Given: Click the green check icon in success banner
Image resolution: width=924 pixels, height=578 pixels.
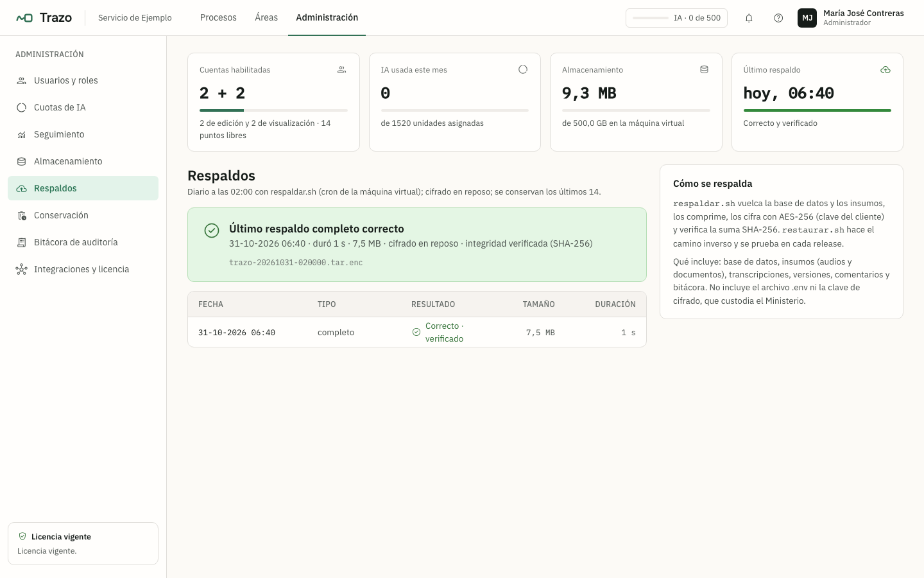Looking at the screenshot, I should pos(212,231).
